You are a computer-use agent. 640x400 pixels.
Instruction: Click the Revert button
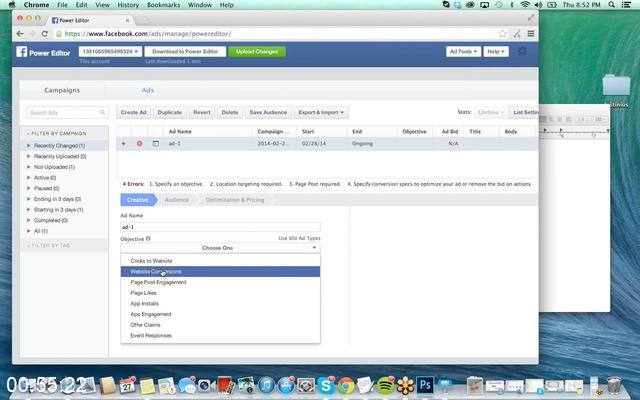pos(202,112)
